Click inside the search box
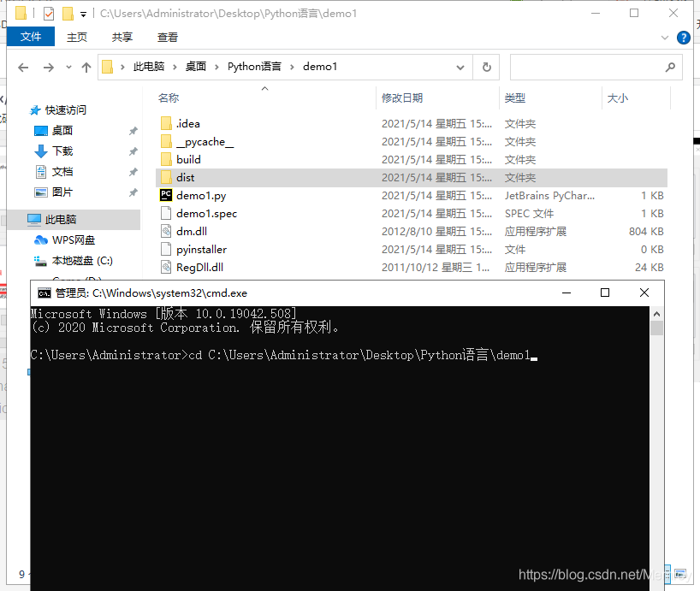The height and width of the screenshot is (591, 700). pyautogui.click(x=590, y=67)
